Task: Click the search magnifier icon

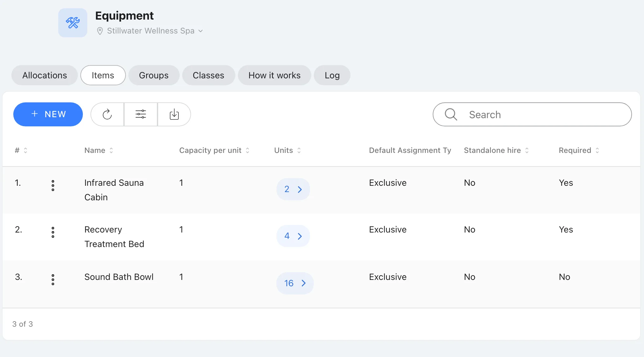Action: [x=451, y=114]
